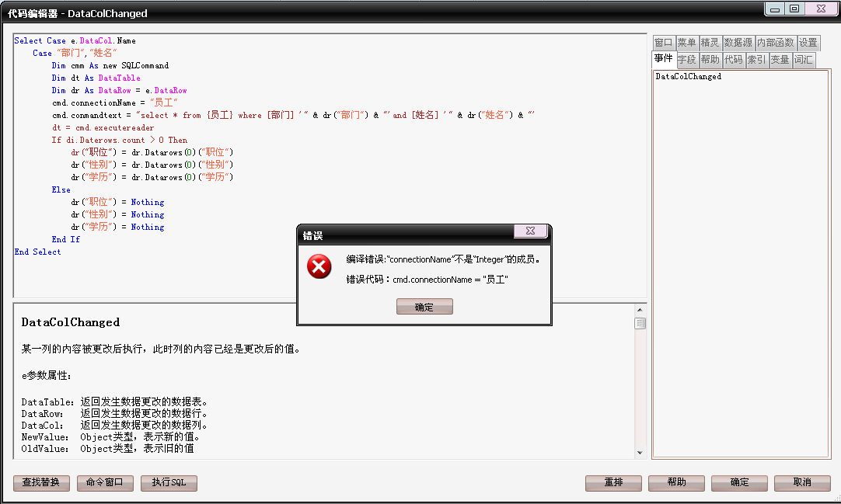Viewport: 841px width, 504px height.
Task: Open the 精灵 tab
Action: (710, 42)
